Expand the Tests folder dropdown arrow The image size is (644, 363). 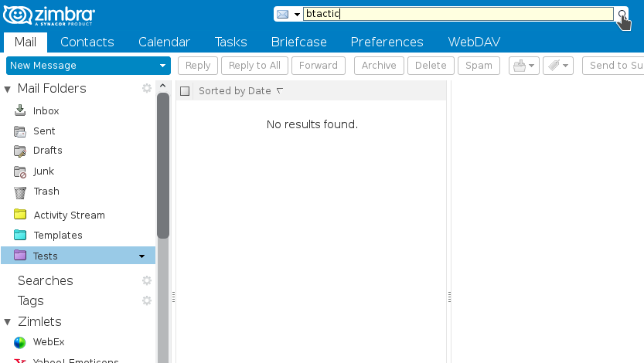pos(141,256)
